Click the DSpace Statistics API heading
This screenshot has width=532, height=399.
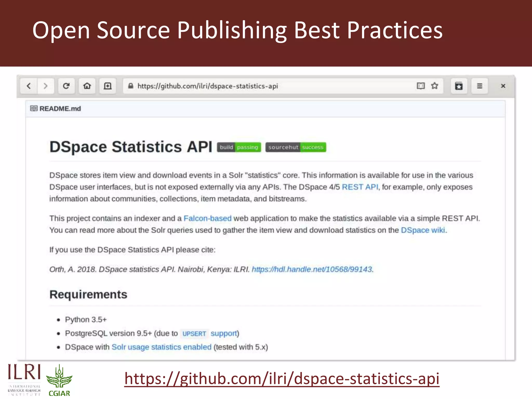(x=131, y=147)
